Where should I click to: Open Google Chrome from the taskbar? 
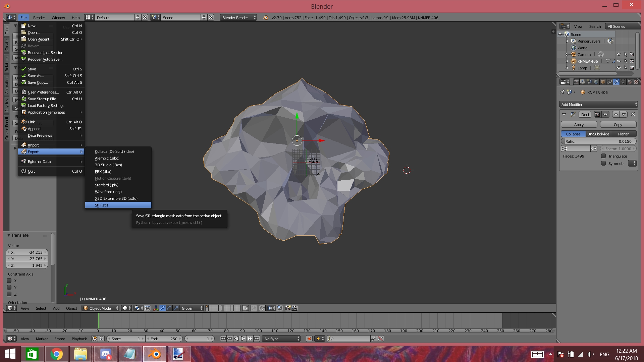(56, 354)
